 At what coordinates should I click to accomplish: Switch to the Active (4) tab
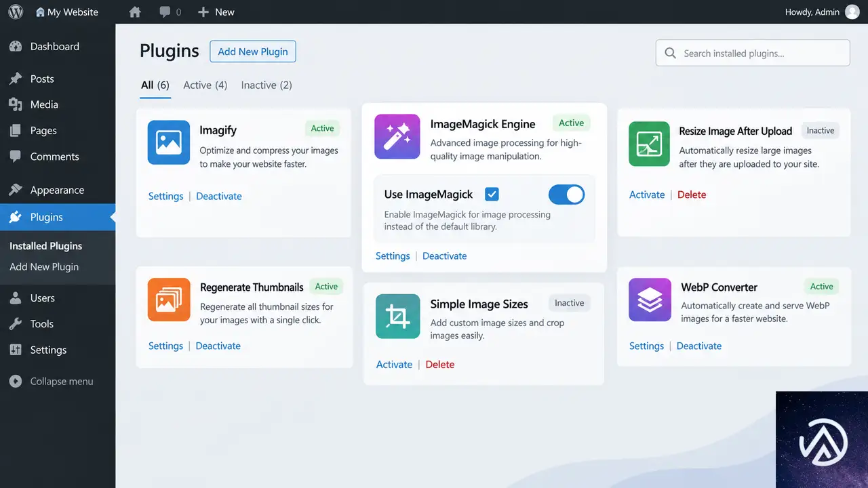tap(205, 85)
